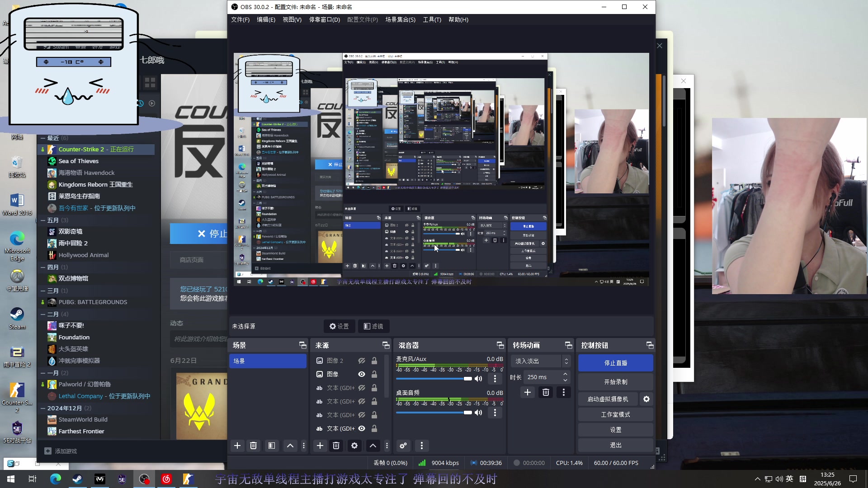Undock the 场景 panel
Screen dimensions: 868x488
pos(303,345)
